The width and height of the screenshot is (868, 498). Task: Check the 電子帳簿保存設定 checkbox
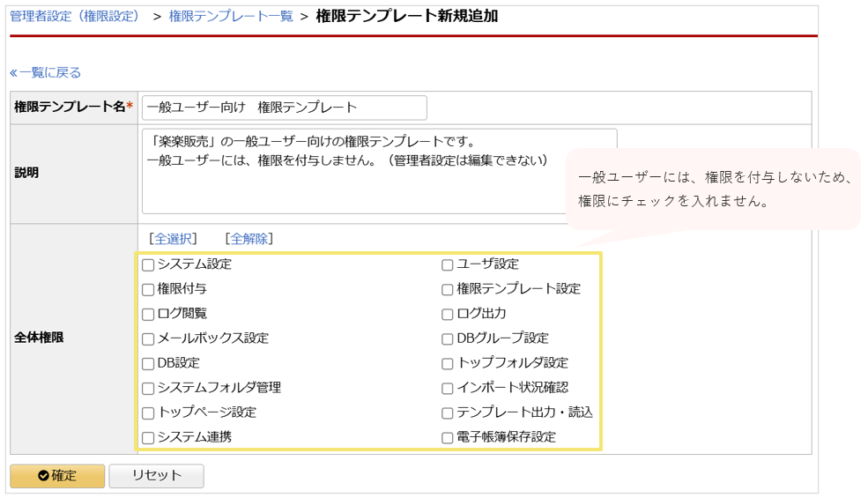[x=448, y=437]
